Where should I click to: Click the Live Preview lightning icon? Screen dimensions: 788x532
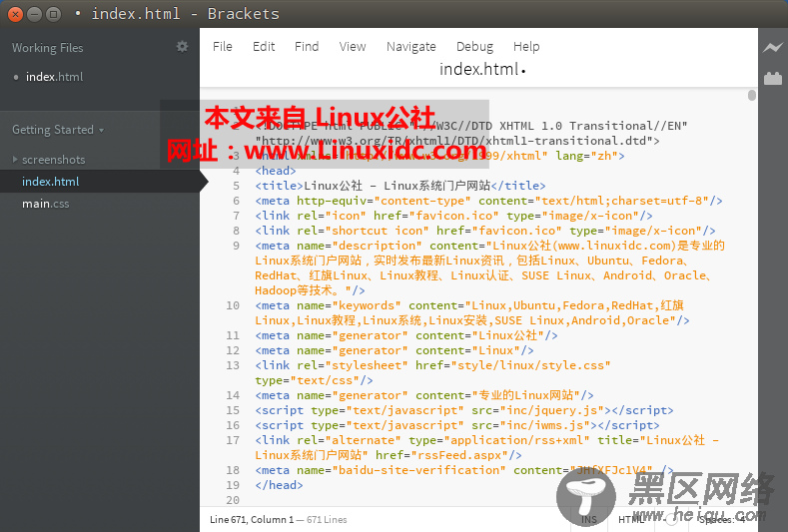tap(773, 47)
